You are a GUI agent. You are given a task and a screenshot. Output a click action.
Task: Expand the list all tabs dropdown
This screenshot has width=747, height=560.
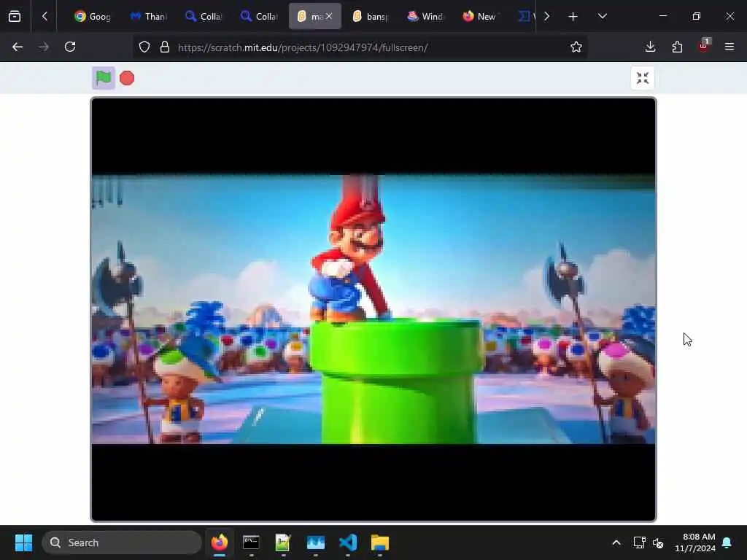(x=602, y=17)
